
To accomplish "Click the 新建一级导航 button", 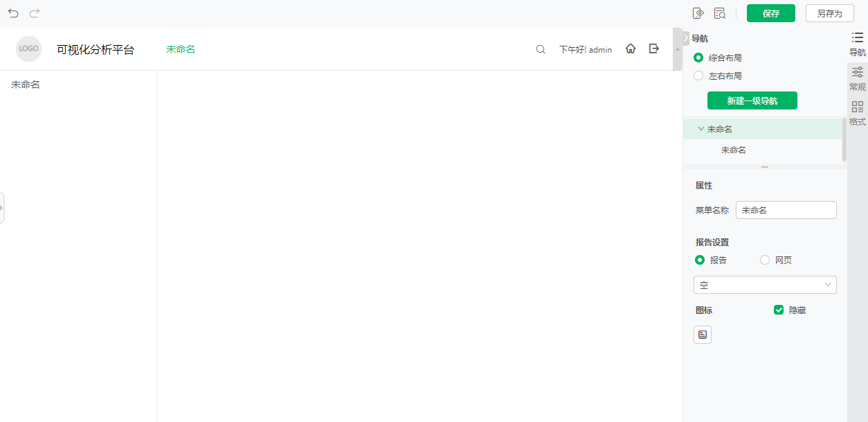I will pos(752,100).
